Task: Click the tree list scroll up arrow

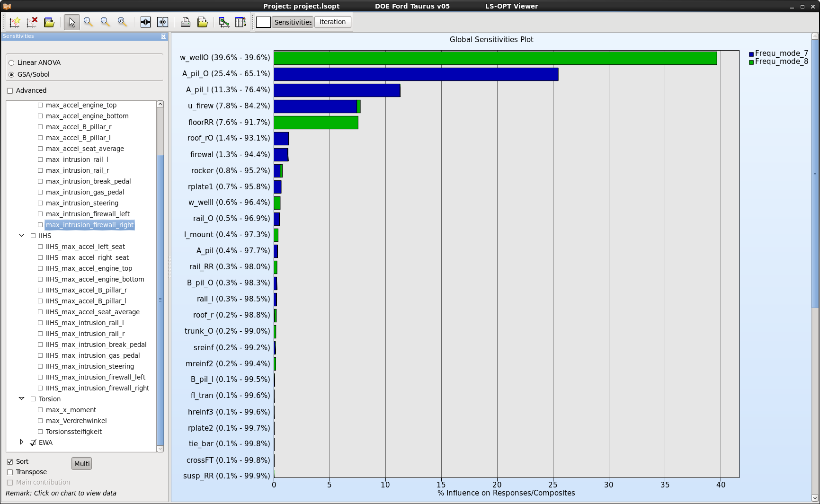Action: (x=160, y=104)
